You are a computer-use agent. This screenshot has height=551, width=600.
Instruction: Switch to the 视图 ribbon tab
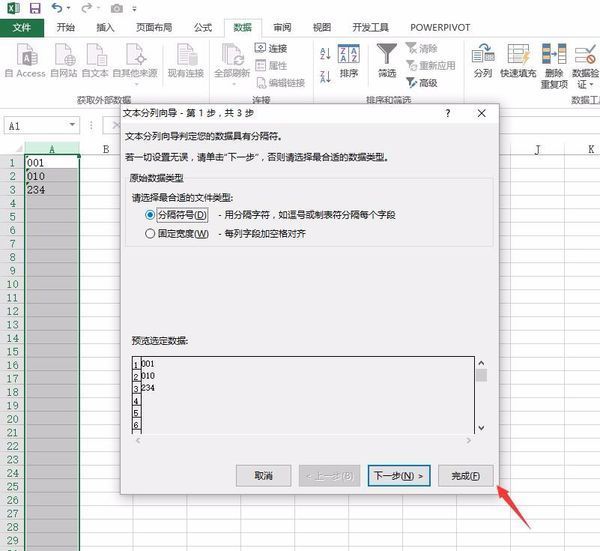click(x=322, y=28)
